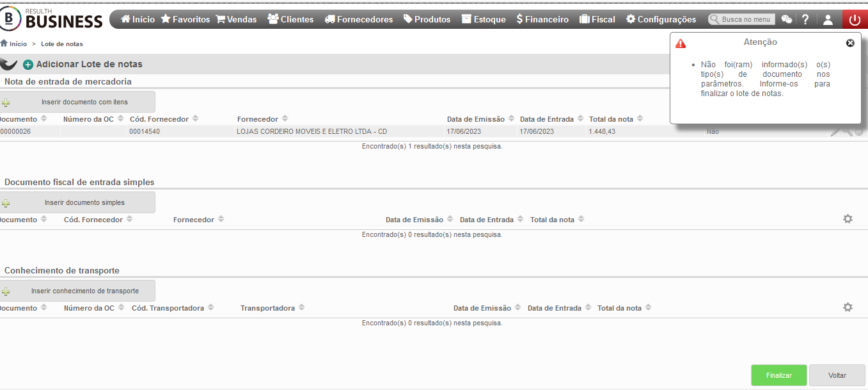Open the Financeiro menu

tap(542, 19)
